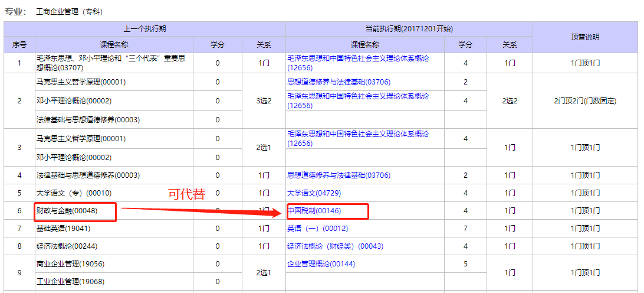The width and height of the screenshot is (644, 293).
Task: Open the 企业管理概论(00144) course link
Action: tap(321, 264)
